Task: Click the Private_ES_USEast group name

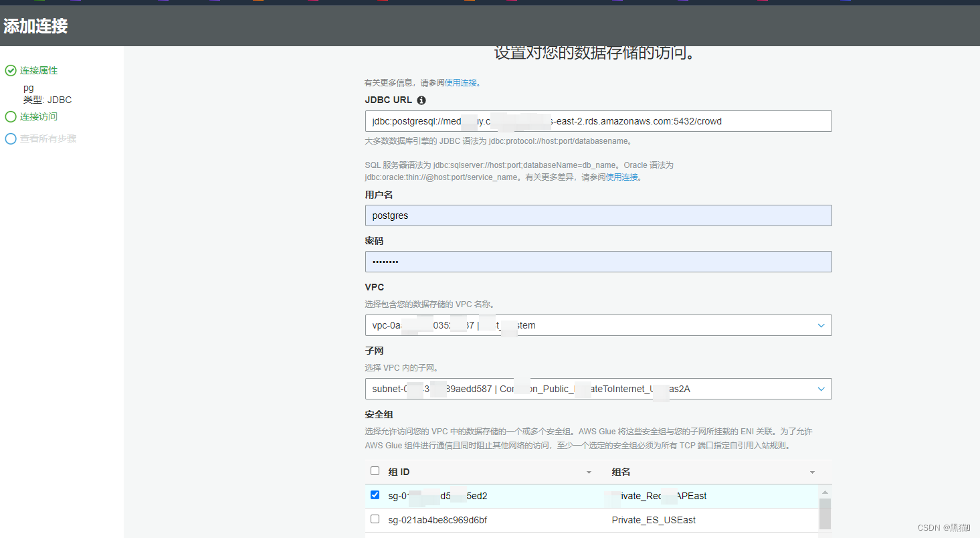Action: point(654,520)
